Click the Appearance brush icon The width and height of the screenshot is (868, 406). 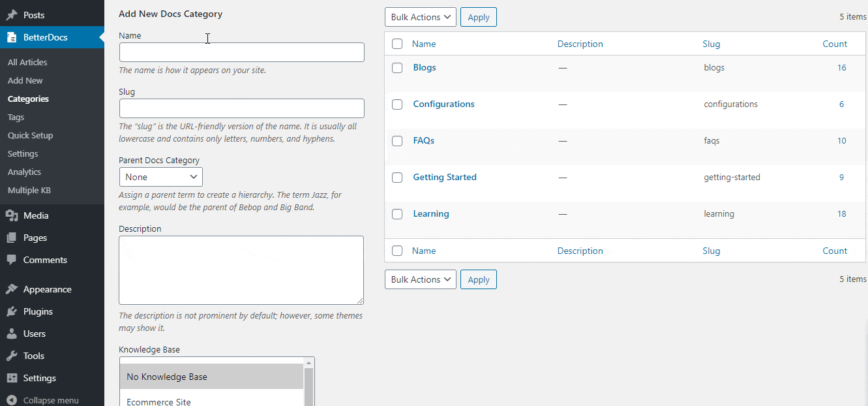tap(10, 289)
